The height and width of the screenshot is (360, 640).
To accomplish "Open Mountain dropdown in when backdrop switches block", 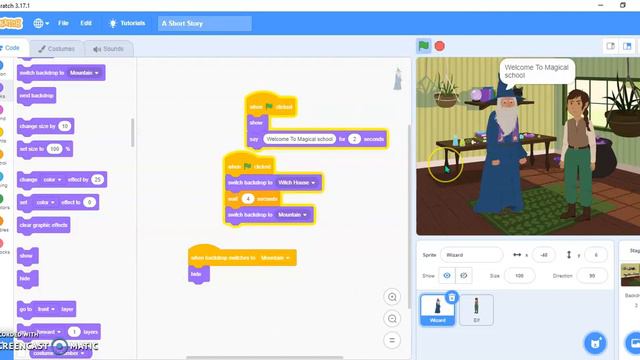I will click(x=276, y=258).
